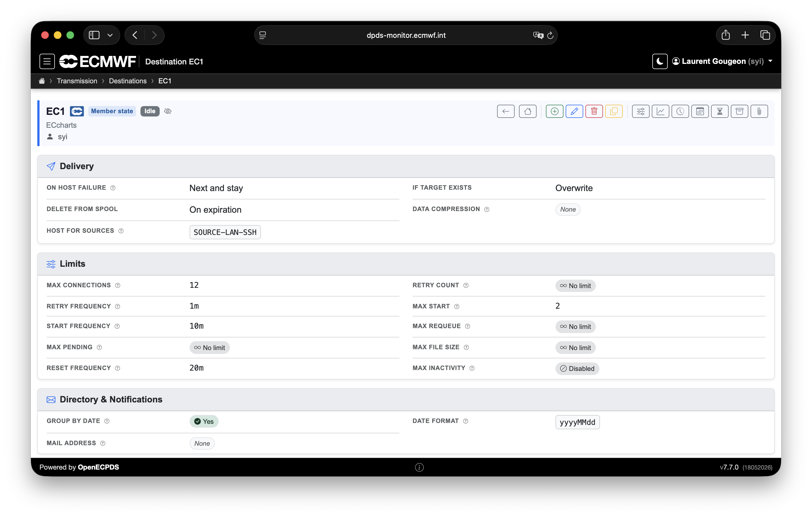This screenshot has width=812, height=517.
Task: Show Safari tab overview
Action: pyautogui.click(x=765, y=35)
